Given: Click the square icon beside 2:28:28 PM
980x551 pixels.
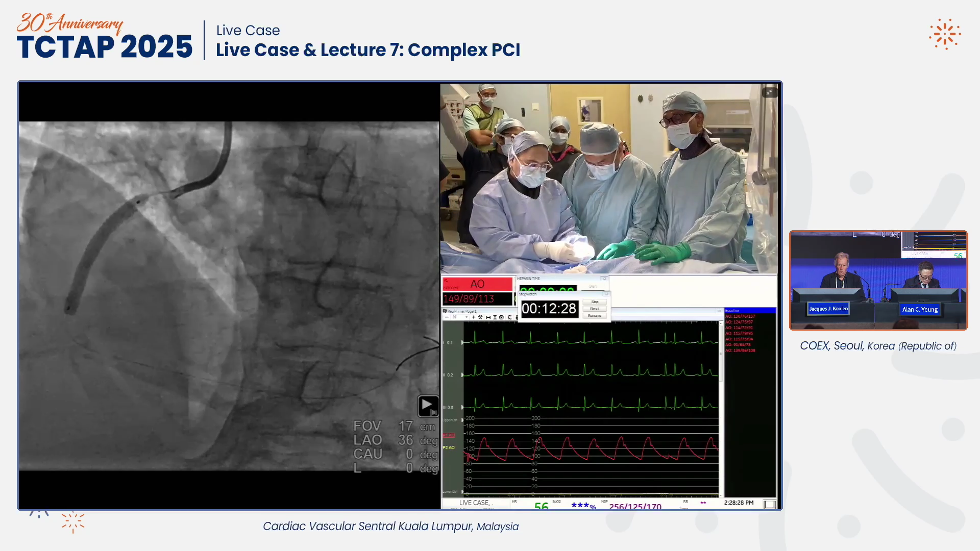Looking at the screenshot, I should click(x=770, y=504).
